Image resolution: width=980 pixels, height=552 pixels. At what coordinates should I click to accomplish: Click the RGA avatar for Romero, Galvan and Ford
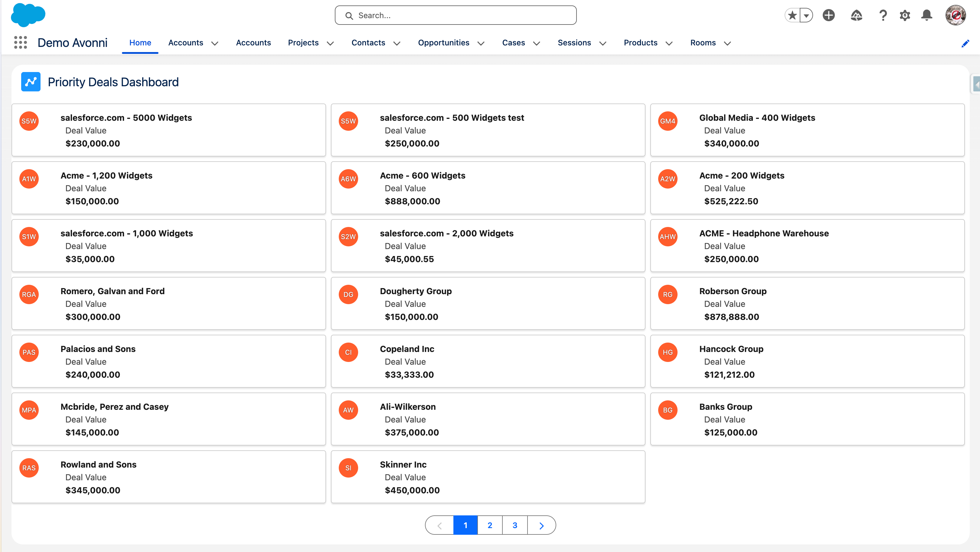[29, 295]
